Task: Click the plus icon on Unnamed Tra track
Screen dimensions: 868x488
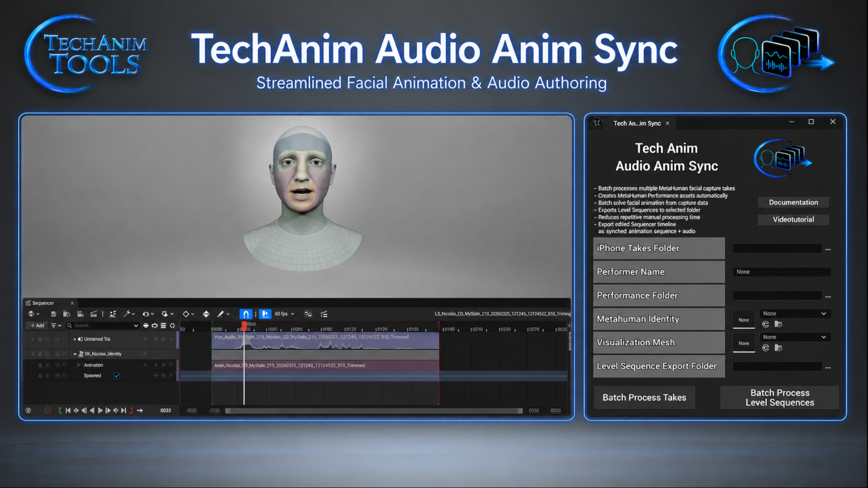Action: (145, 339)
